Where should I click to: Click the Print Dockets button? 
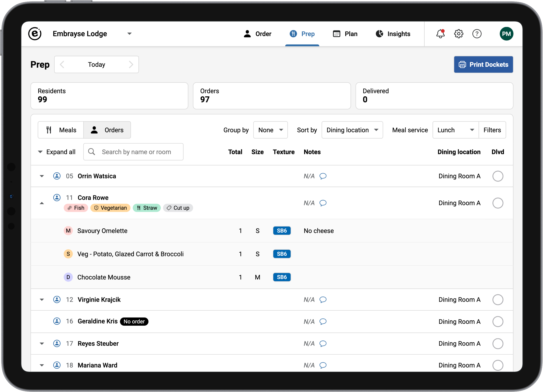483,65
